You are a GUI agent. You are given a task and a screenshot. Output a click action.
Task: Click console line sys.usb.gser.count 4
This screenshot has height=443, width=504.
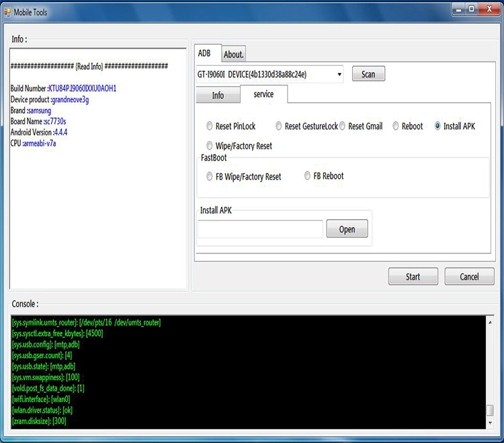(42, 356)
